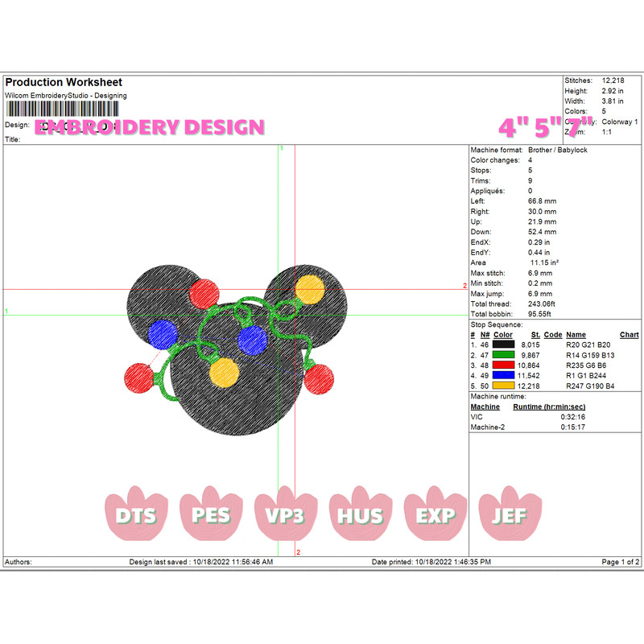Click the yellow bulb on the right ear
This screenshot has width=644, height=644.
(x=309, y=287)
